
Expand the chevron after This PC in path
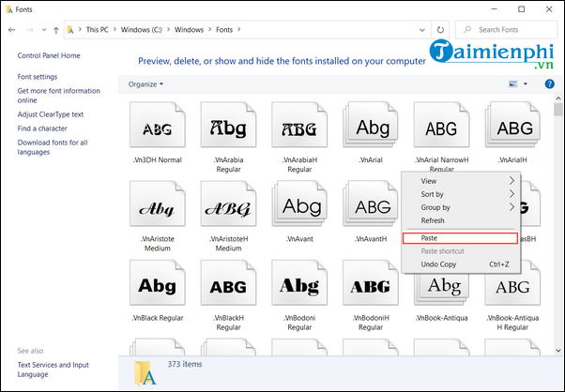115,29
